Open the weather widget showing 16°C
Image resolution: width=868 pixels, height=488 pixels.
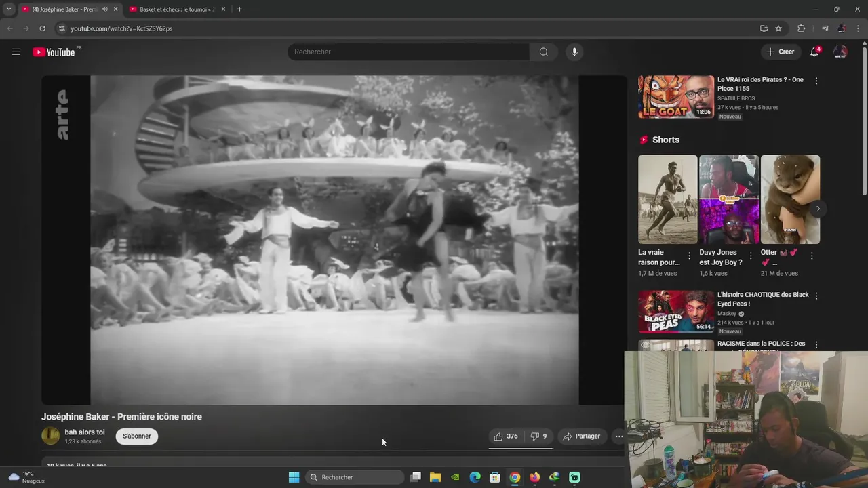click(26, 477)
